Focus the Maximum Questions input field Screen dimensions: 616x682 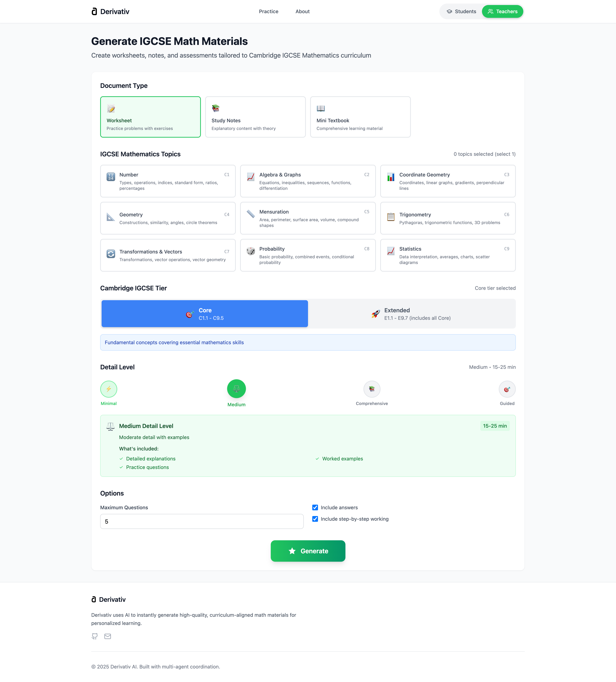202,522
